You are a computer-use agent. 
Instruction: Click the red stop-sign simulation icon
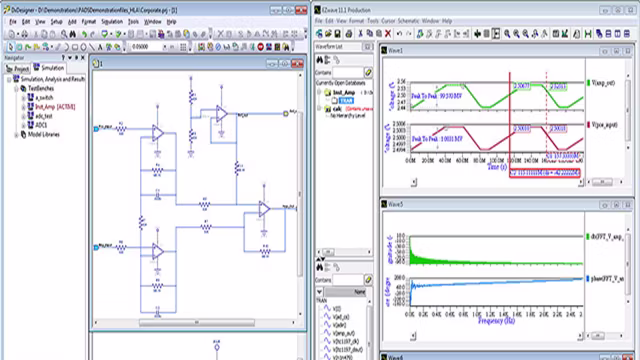coord(260,47)
